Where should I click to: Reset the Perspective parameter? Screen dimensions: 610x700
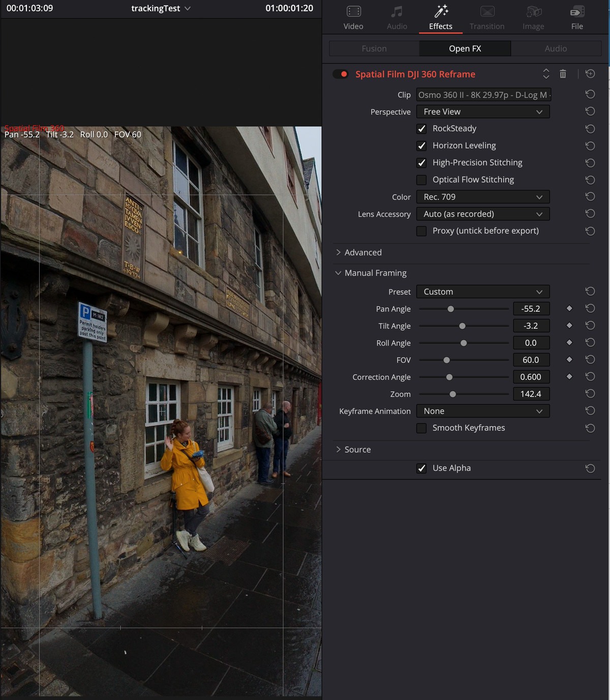[x=590, y=111]
